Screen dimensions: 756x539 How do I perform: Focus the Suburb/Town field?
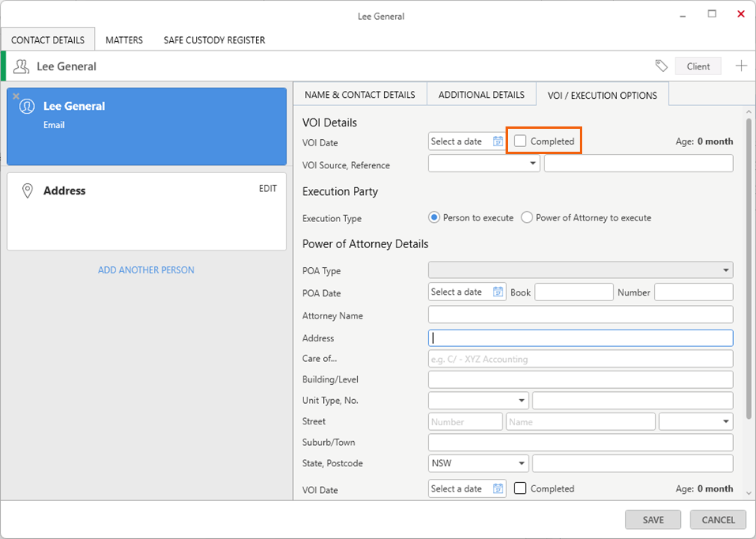click(581, 443)
